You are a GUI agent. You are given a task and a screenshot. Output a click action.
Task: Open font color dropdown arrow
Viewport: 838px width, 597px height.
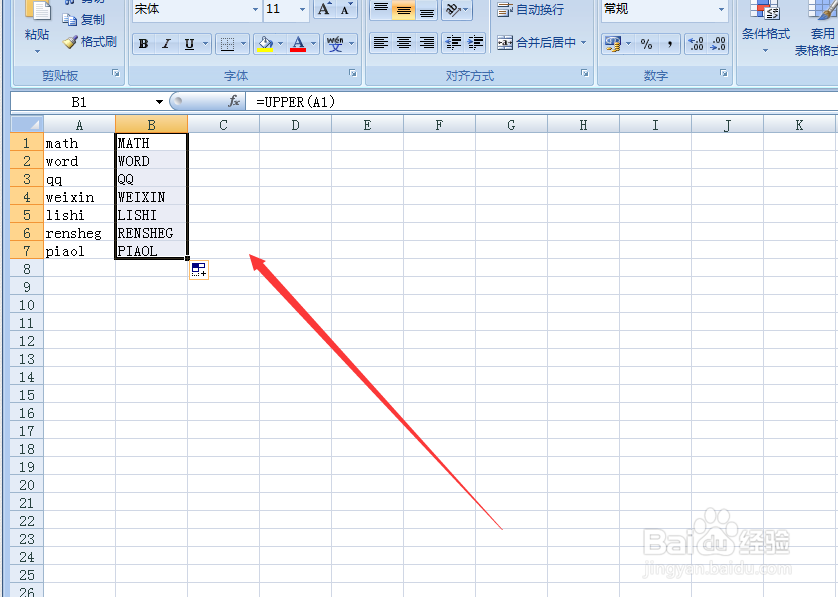point(314,44)
